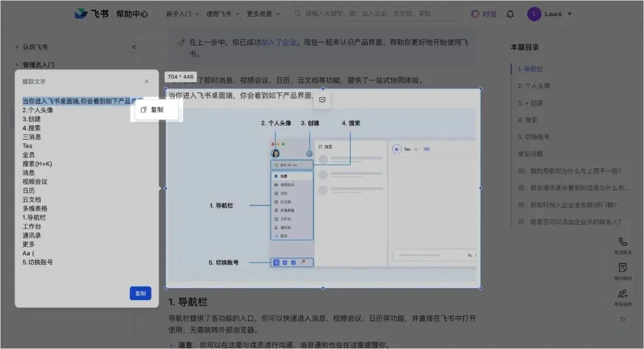The image size is (644, 349).
Task: Open the 新手入门 dropdown menu
Action: pyautogui.click(x=182, y=14)
